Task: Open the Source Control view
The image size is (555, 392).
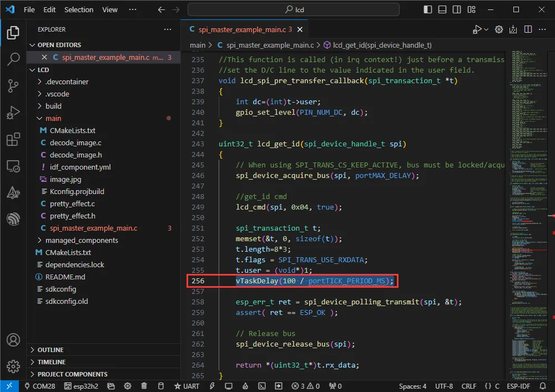Action: pyautogui.click(x=13, y=86)
